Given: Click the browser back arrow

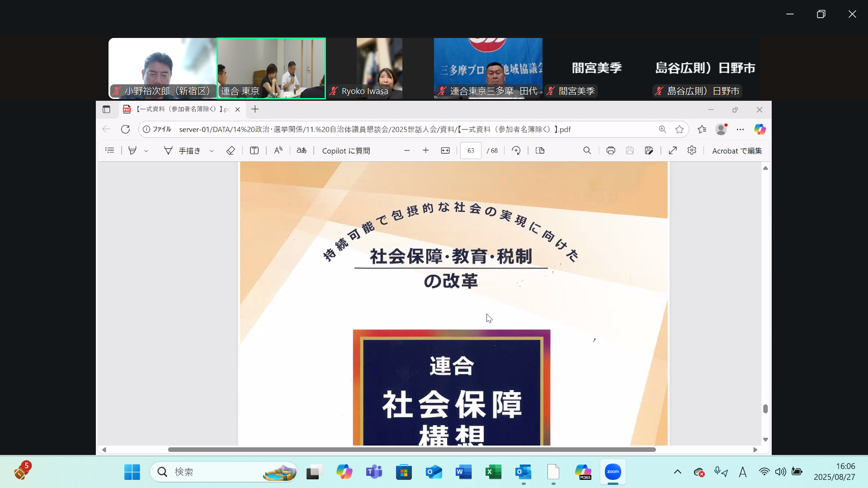Looking at the screenshot, I should tap(106, 129).
